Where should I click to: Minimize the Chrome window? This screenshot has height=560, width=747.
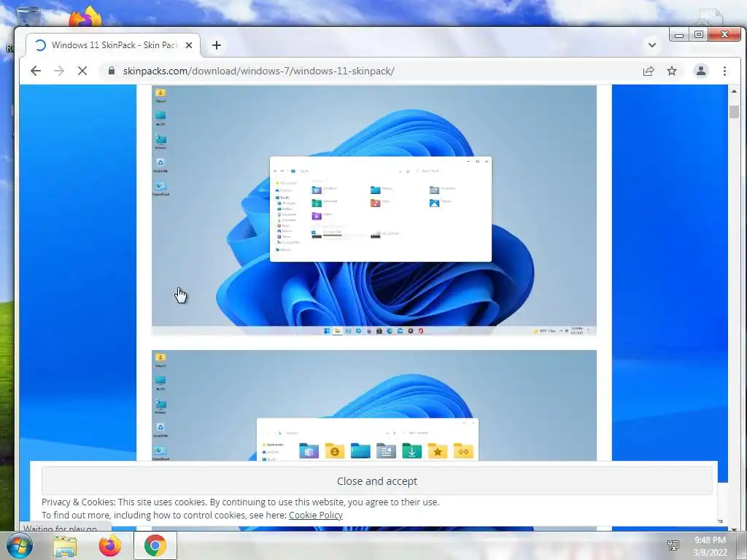(x=679, y=35)
